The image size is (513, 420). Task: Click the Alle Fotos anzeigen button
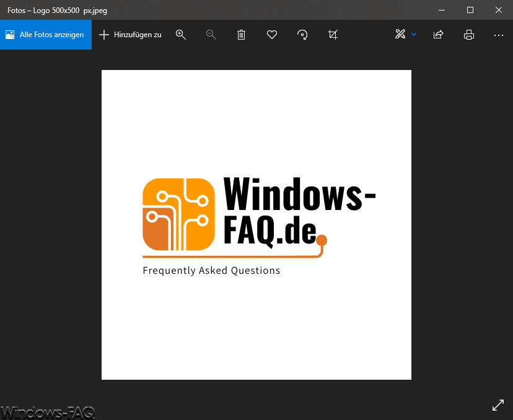pos(46,35)
